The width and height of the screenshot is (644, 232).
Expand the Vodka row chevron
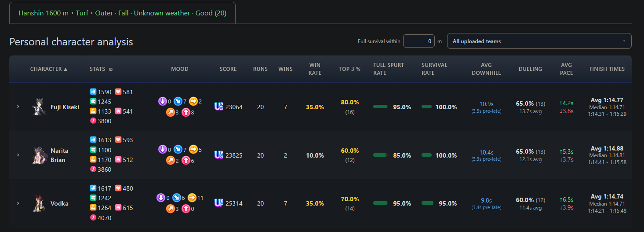point(18,203)
